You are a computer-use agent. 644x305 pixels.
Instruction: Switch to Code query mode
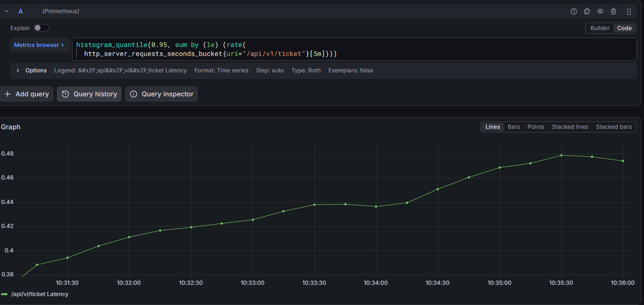(624, 28)
